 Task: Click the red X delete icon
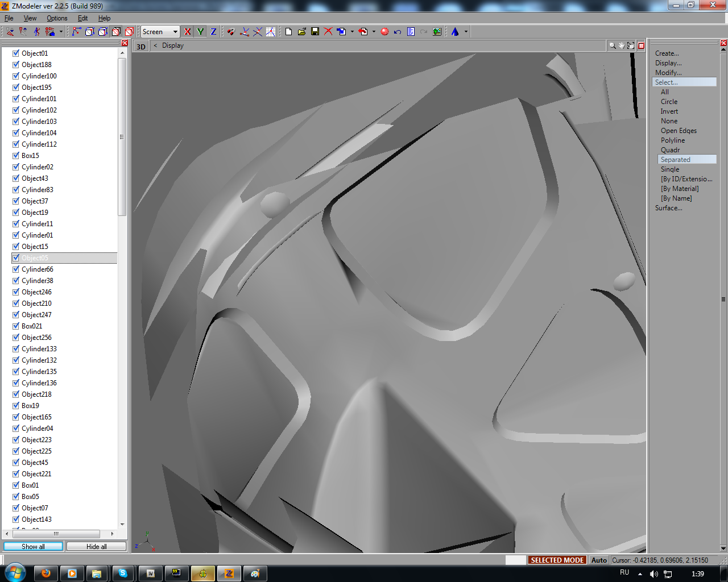pos(328,32)
